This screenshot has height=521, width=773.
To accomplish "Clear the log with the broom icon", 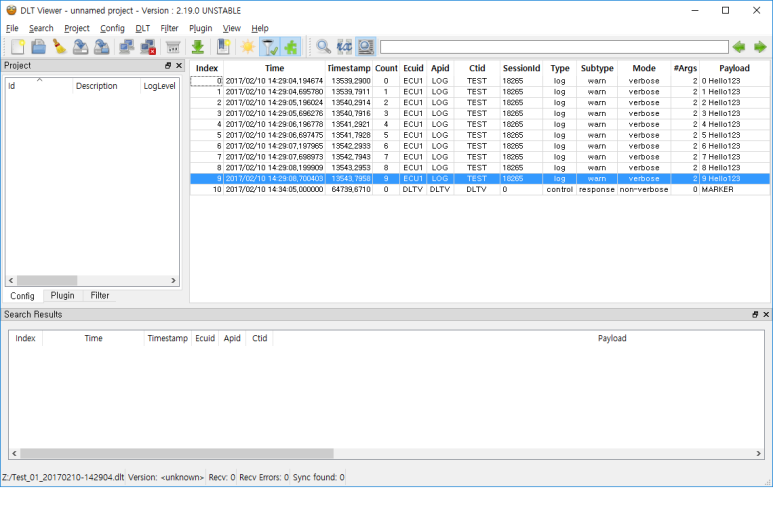I will coord(59,47).
